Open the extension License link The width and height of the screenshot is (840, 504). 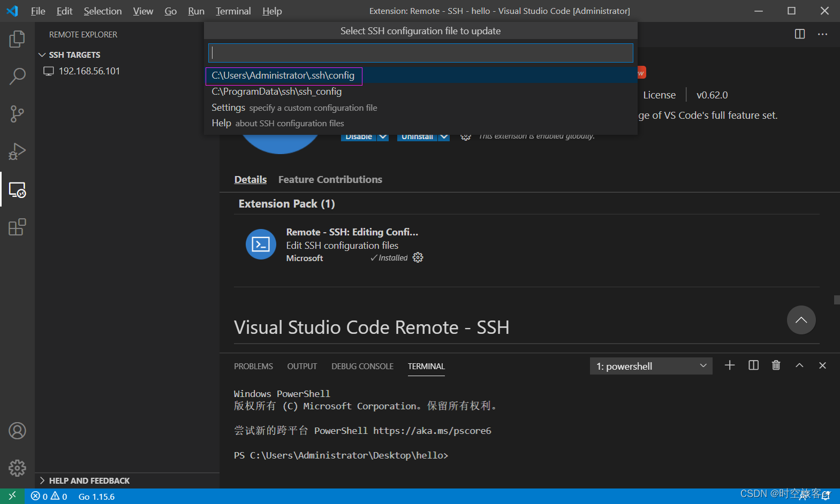tap(659, 95)
